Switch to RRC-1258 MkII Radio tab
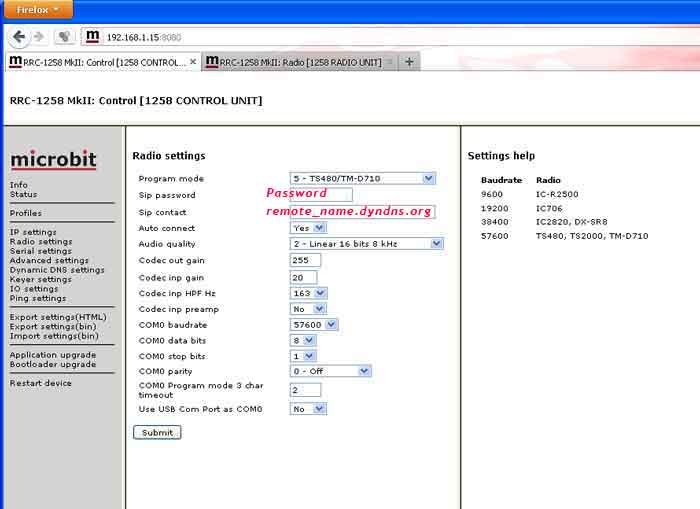The width and height of the screenshot is (700, 509). [x=300, y=62]
